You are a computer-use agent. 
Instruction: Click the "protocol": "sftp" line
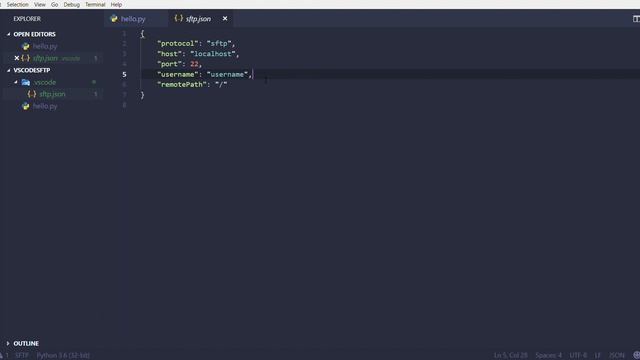[196, 44]
